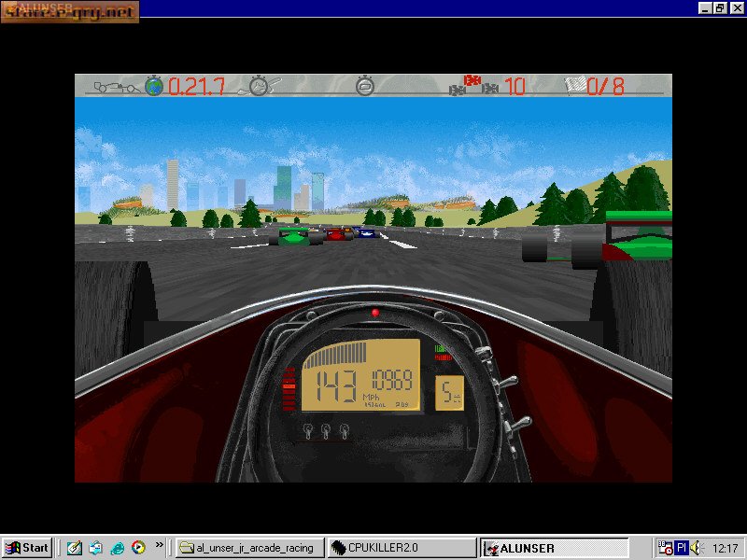Click the 10969 RPM readout
Screen dimensions: 747x560
tap(391, 380)
